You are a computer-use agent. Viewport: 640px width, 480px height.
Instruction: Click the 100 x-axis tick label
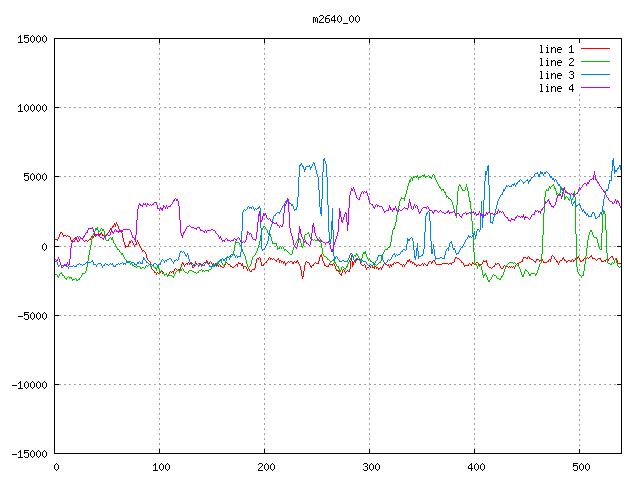(160, 467)
